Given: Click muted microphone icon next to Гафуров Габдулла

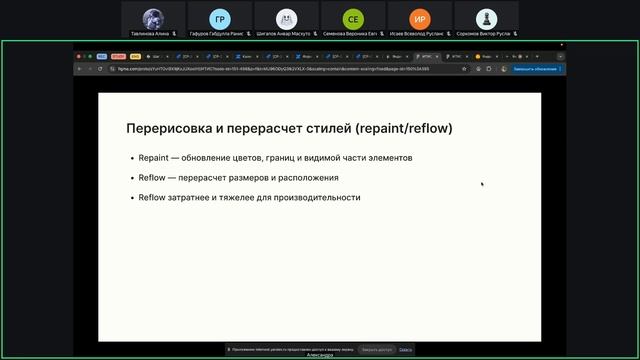Looking at the screenshot, I should (249, 34).
